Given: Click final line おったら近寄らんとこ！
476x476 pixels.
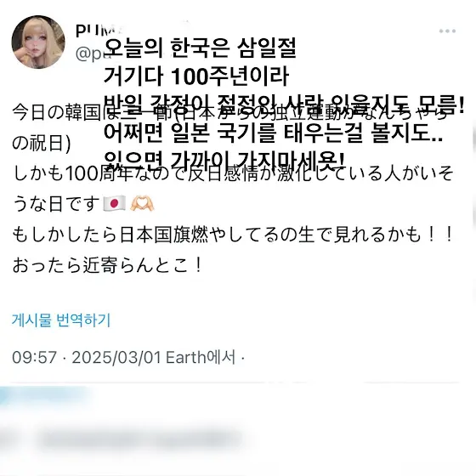Looking at the screenshot, I should 107,265.
